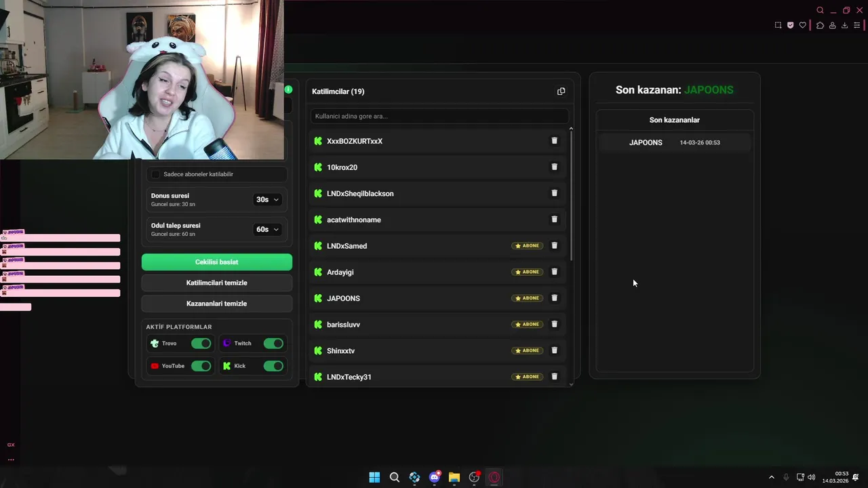The width and height of the screenshot is (868, 488).
Task: Open the OBS Studio taskbar icon
Action: pyautogui.click(x=474, y=477)
